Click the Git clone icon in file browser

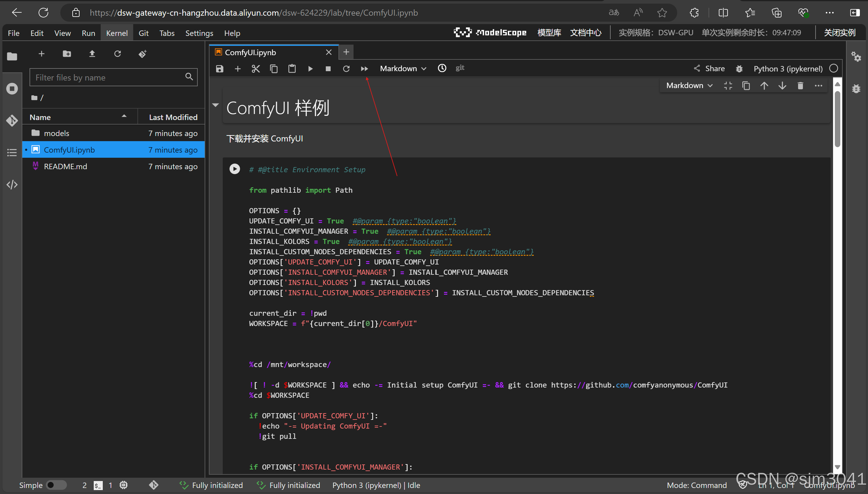tap(142, 54)
